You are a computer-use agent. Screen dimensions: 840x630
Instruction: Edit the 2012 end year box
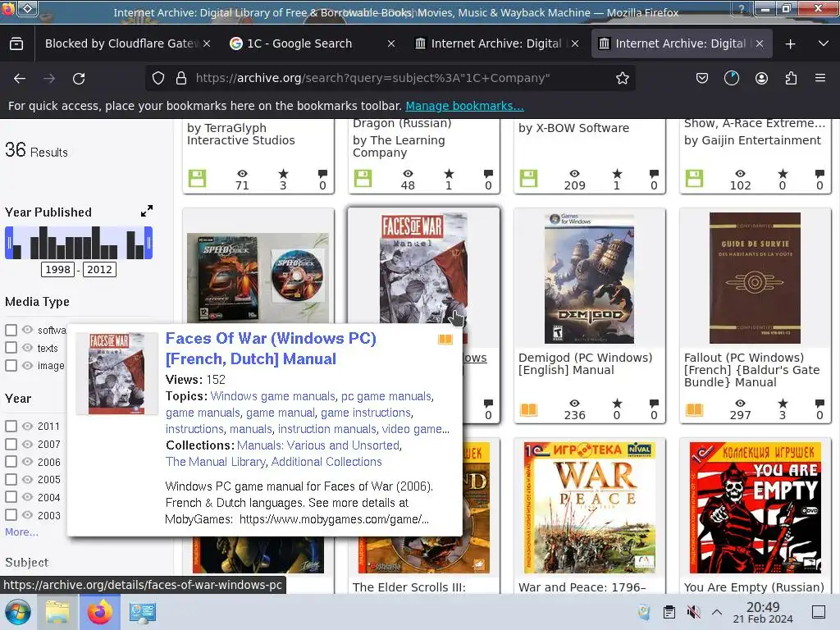(99, 269)
